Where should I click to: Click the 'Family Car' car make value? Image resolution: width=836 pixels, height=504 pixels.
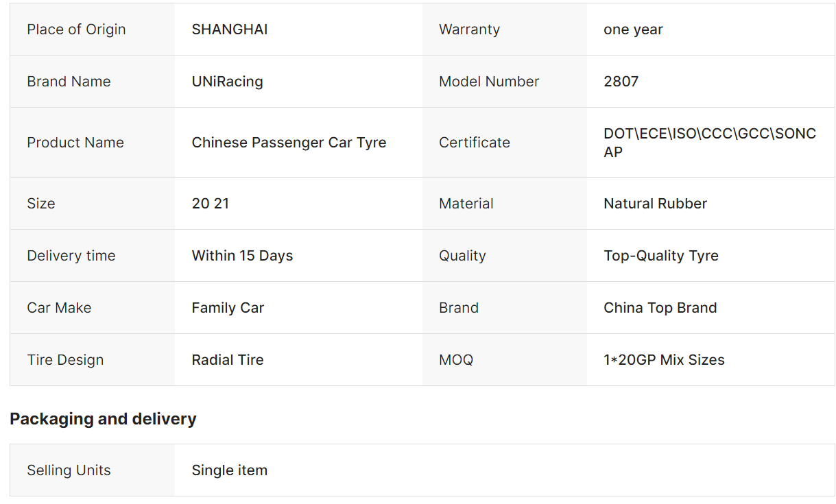pos(228,308)
